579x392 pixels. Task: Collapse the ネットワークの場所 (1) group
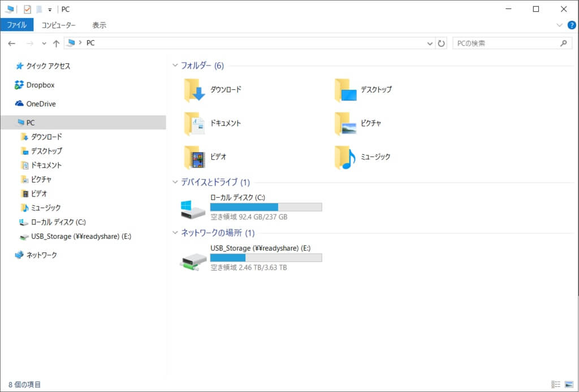175,232
